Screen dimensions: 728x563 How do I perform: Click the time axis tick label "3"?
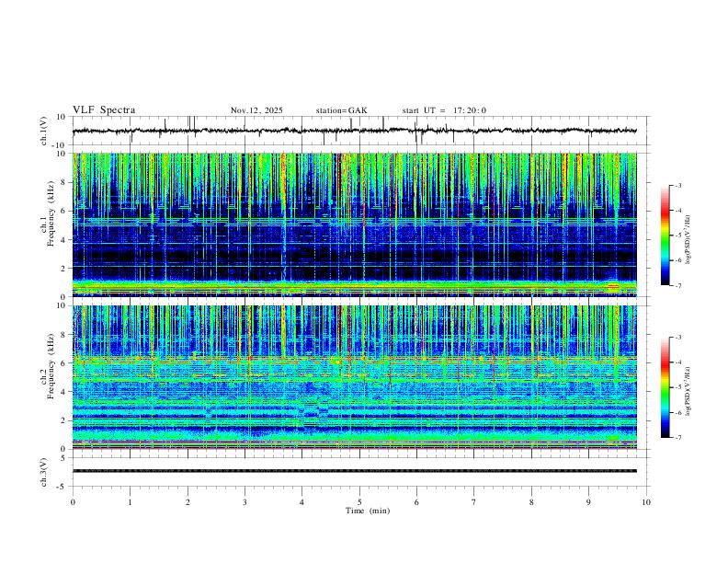[x=245, y=502]
